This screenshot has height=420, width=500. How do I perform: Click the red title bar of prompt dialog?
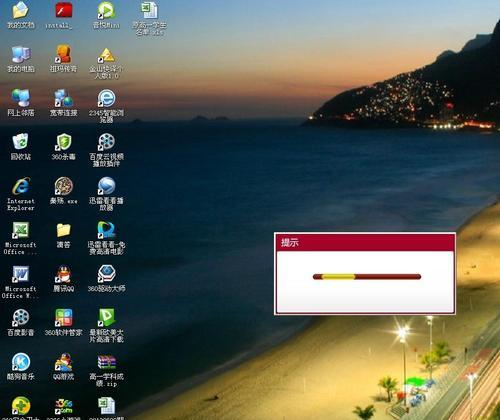[x=365, y=242]
